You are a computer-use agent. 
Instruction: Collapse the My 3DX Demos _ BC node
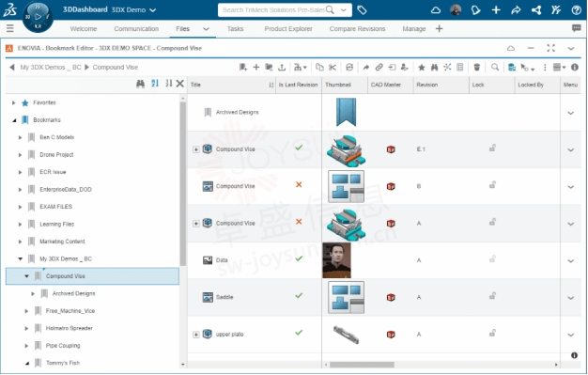click(x=21, y=258)
